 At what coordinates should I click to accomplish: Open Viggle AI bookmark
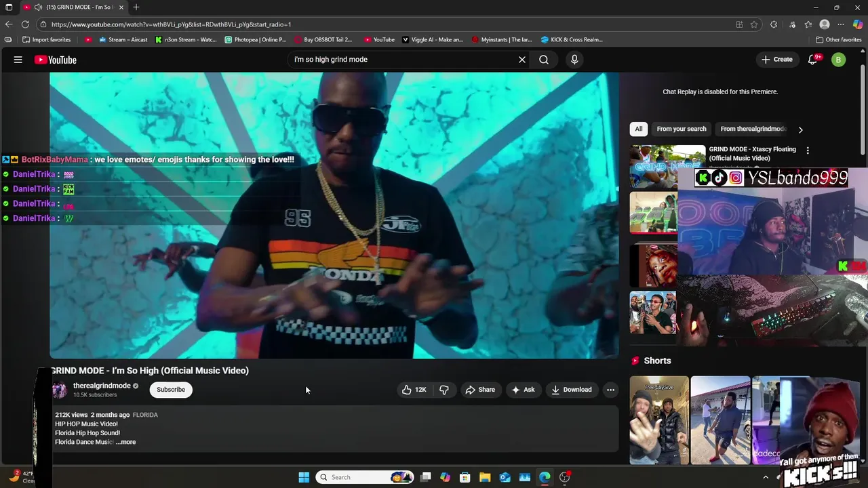click(x=433, y=39)
